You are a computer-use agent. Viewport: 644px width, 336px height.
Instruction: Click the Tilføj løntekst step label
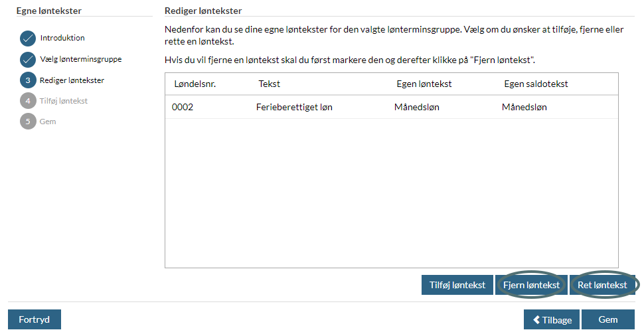click(x=64, y=101)
